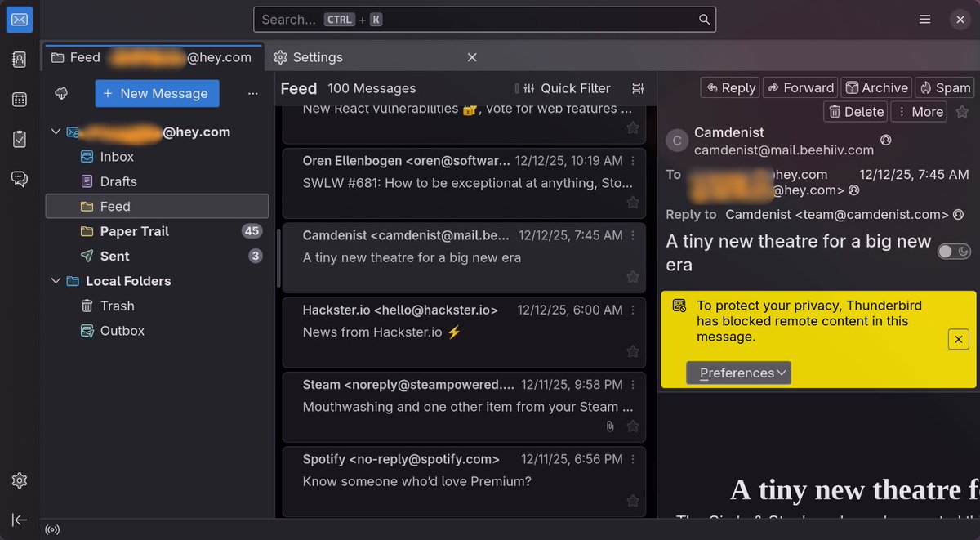
Task: Collapse the hey.com account tree
Action: [x=56, y=132]
